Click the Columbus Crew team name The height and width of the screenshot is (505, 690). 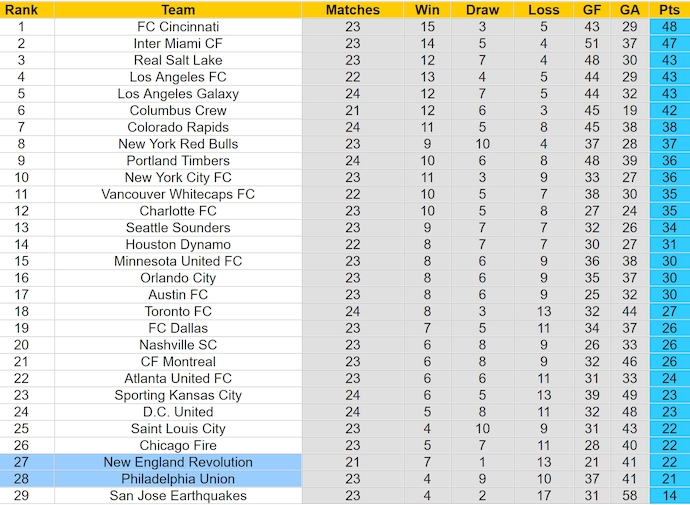pos(178,111)
